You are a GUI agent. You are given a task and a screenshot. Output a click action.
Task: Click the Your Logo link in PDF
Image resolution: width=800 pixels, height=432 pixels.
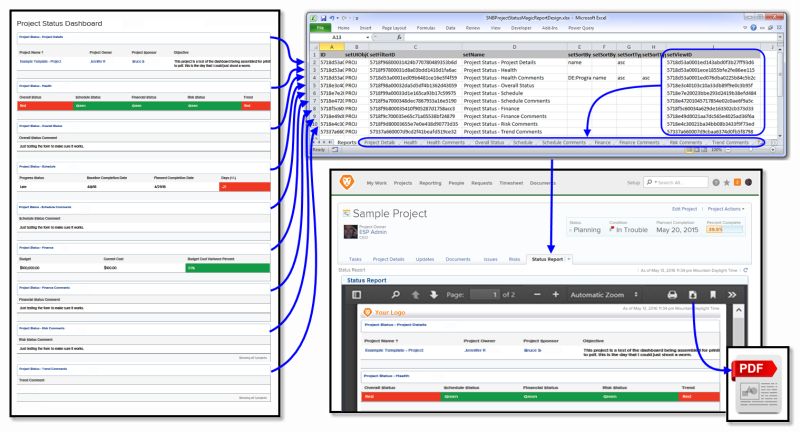pyautogui.click(x=390, y=312)
